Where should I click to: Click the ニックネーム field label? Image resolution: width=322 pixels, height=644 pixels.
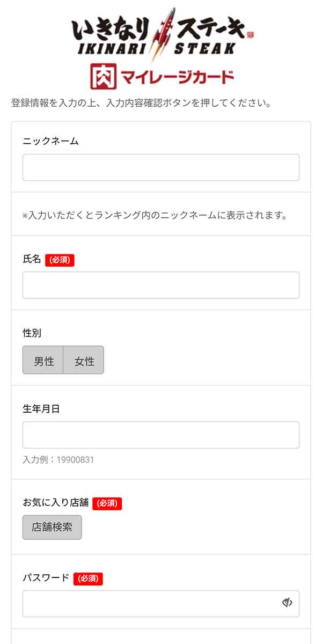[x=50, y=141]
